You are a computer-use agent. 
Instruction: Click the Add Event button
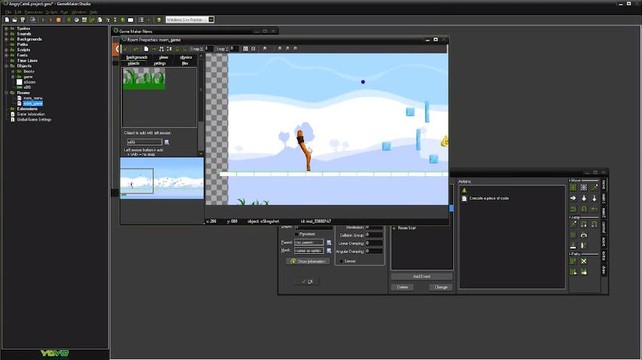click(422, 276)
